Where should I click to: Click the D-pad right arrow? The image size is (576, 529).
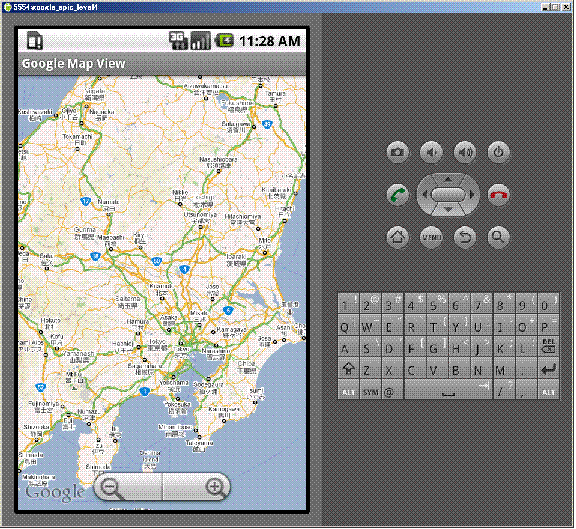tap(472, 195)
